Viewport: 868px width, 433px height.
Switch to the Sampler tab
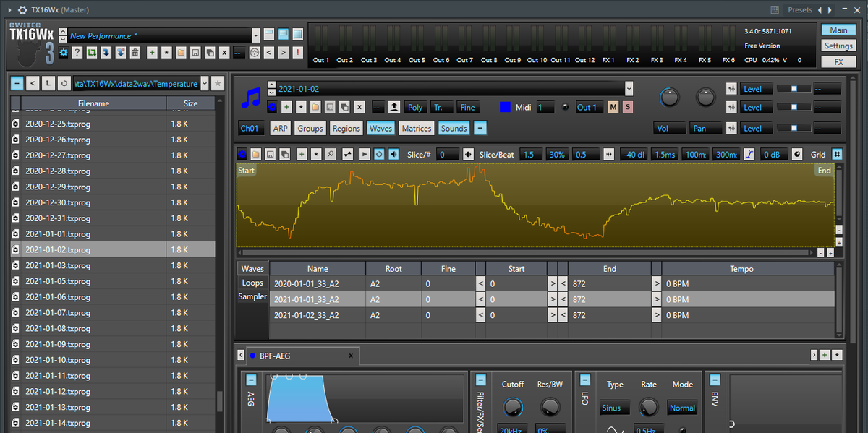click(252, 296)
